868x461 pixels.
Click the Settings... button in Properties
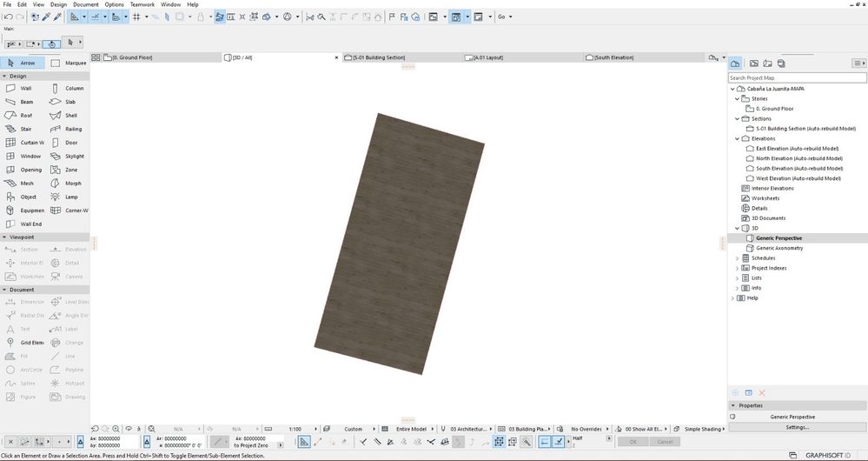pos(797,427)
